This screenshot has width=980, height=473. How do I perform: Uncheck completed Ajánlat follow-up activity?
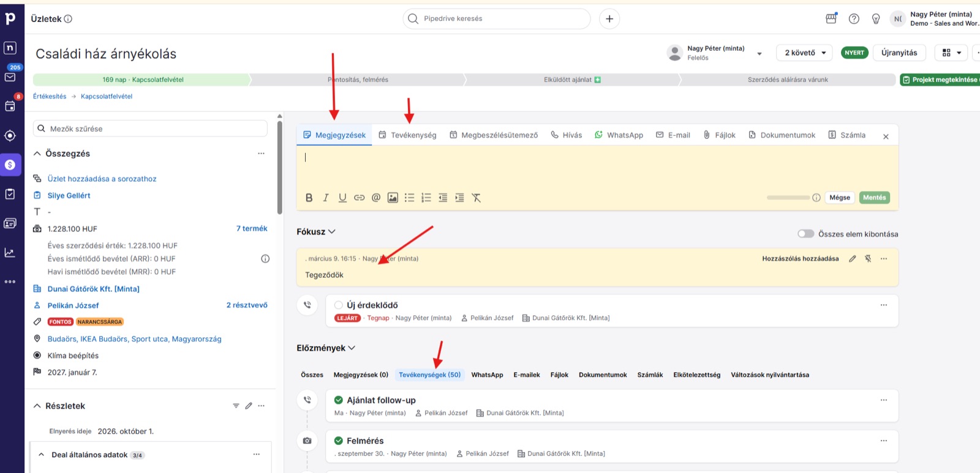coord(339,400)
